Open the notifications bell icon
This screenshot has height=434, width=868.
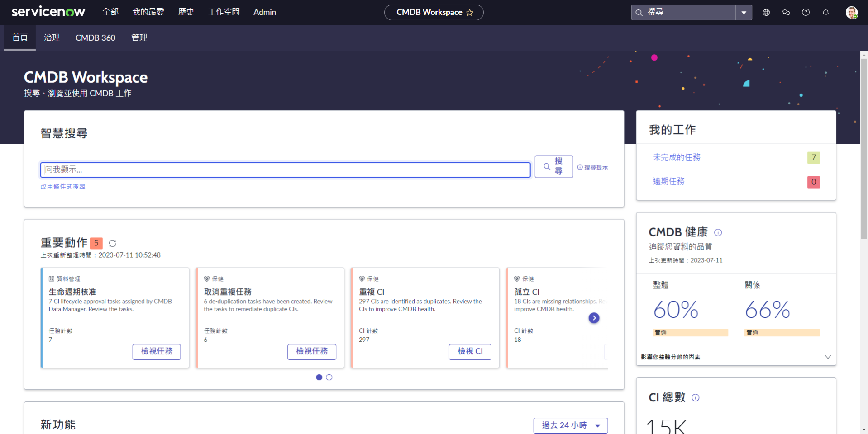click(826, 13)
